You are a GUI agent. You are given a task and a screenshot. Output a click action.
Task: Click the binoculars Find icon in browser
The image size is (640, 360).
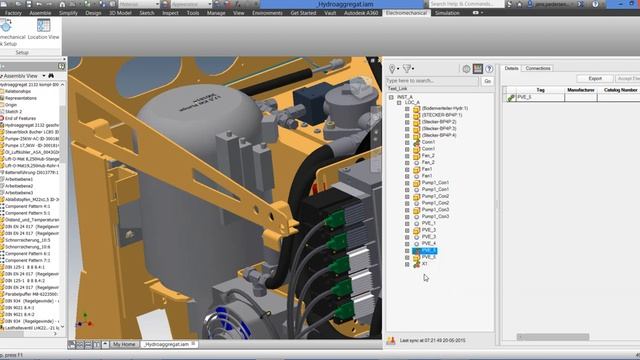click(x=51, y=76)
